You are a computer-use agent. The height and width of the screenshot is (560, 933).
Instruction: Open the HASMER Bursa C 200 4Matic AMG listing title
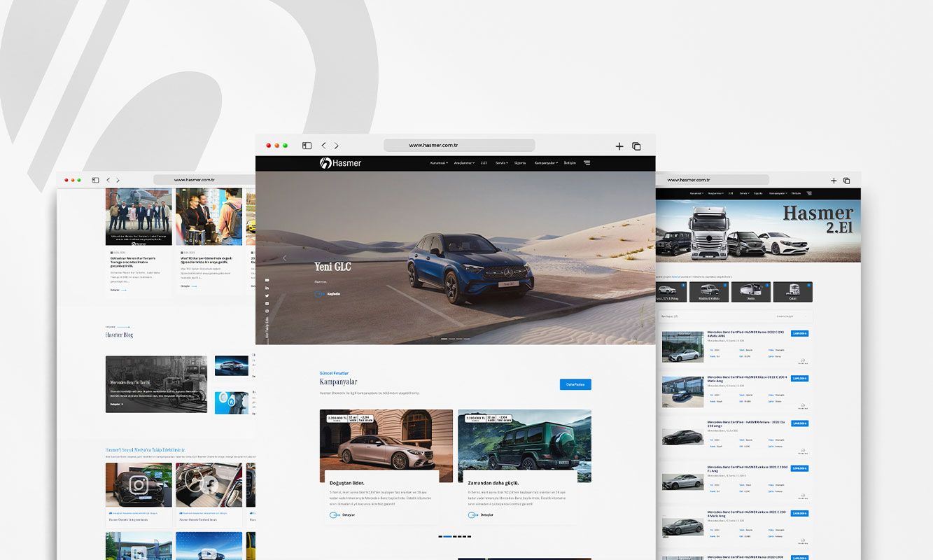[746, 333]
